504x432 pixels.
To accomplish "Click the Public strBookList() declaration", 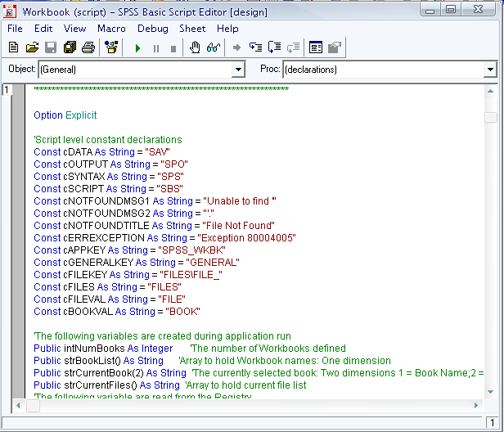I will point(99,361).
